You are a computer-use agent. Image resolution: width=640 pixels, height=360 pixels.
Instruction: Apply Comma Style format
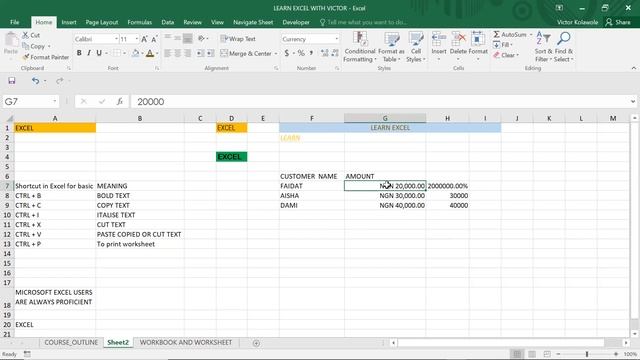point(311,53)
